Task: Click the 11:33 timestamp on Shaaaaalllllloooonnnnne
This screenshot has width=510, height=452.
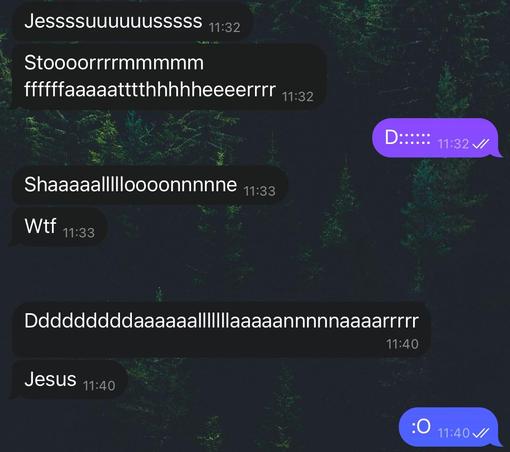Action: pos(259,191)
